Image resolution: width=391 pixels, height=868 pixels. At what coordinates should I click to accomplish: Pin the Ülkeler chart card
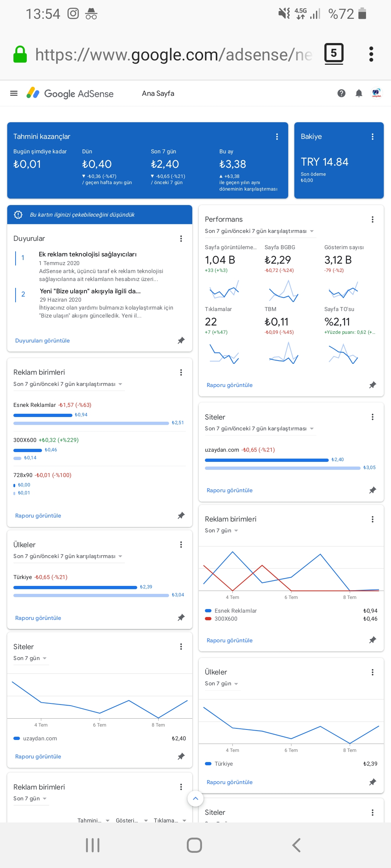tap(372, 782)
